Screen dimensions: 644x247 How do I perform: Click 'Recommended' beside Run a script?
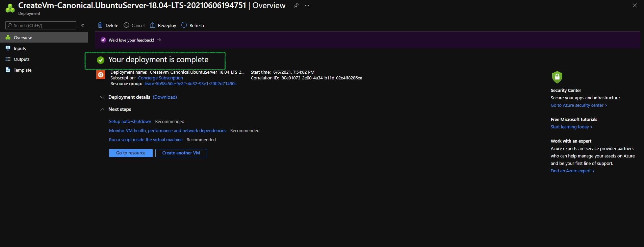(x=201, y=140)
